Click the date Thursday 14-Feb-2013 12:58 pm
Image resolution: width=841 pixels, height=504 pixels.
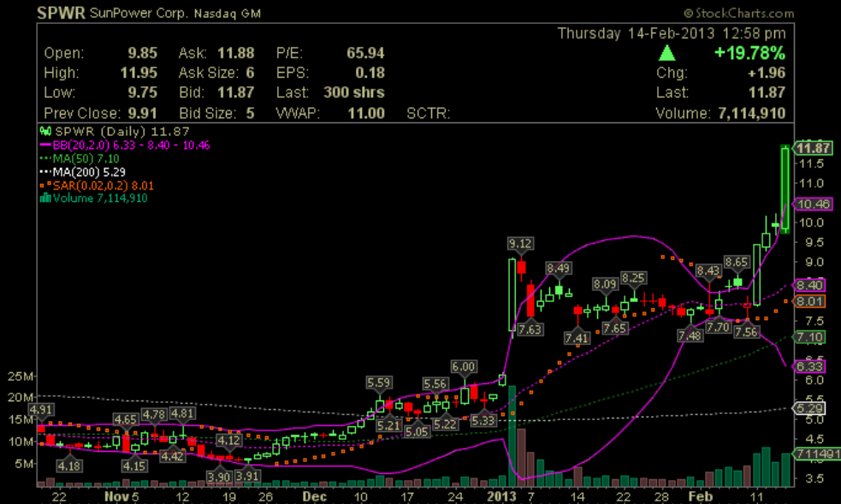pyautogui.click(x=672, y=33)
